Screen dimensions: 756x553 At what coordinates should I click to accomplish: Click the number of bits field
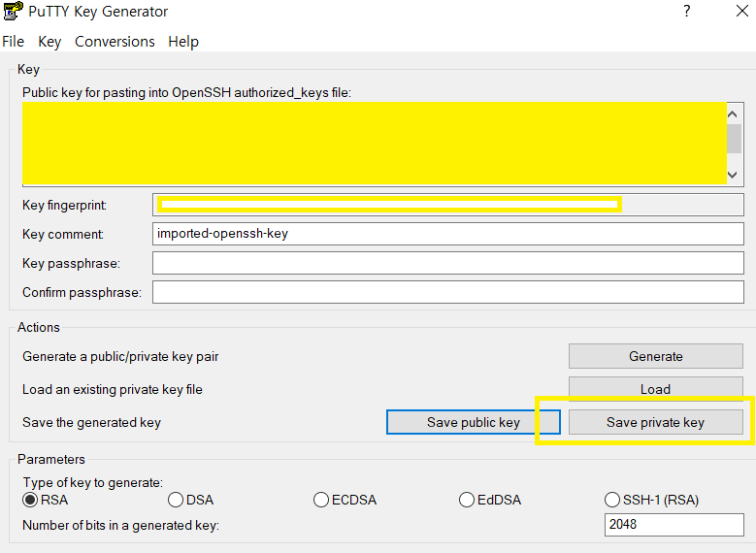tap(674, 525)
